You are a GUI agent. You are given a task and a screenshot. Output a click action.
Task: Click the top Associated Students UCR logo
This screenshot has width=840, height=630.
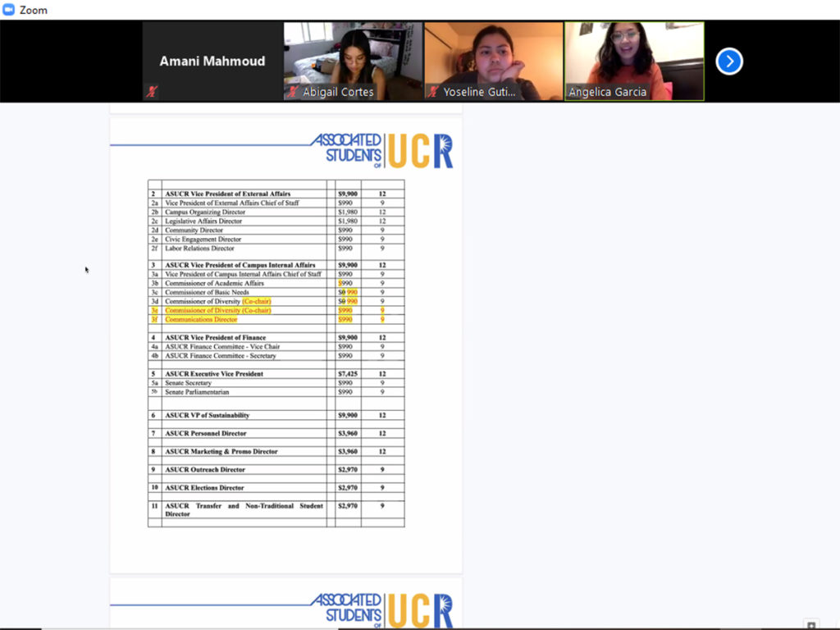pos(381,151)
